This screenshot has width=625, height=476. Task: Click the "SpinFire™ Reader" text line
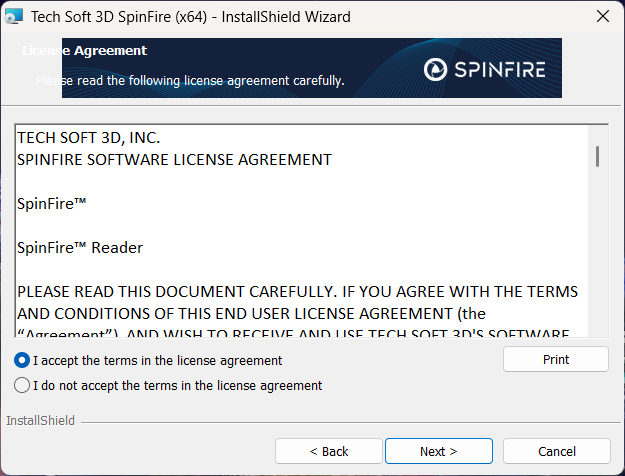point(80,247)
